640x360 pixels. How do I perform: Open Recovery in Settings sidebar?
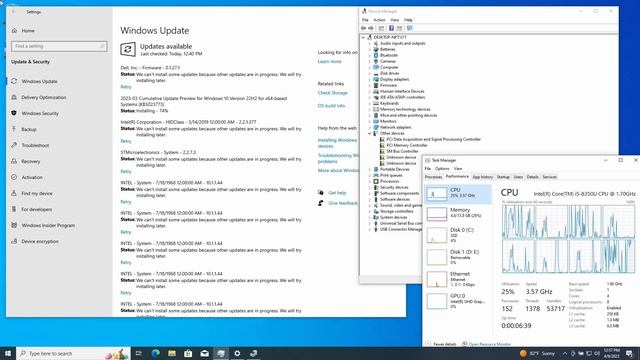(31, 161)
